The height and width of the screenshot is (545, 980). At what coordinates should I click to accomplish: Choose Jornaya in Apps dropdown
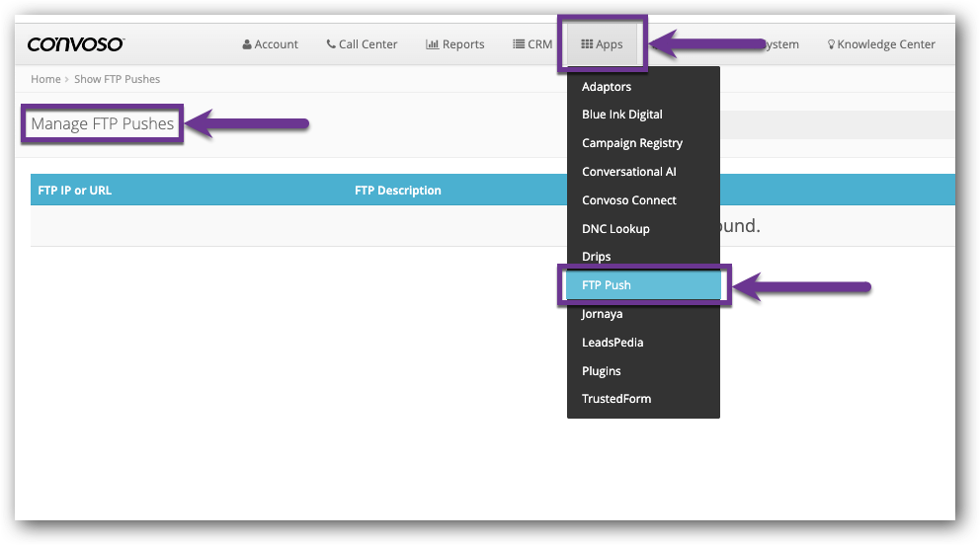point(643,314)
